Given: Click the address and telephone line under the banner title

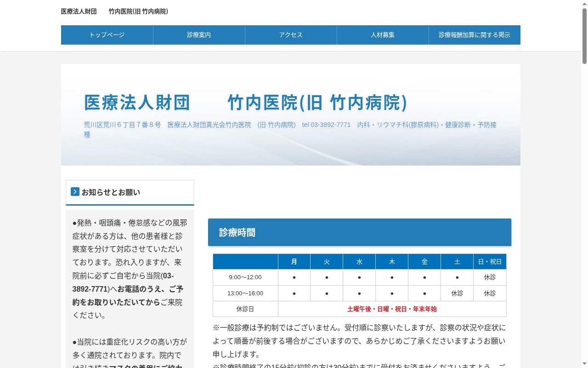Looking at the screenshot, I should 290,129.
